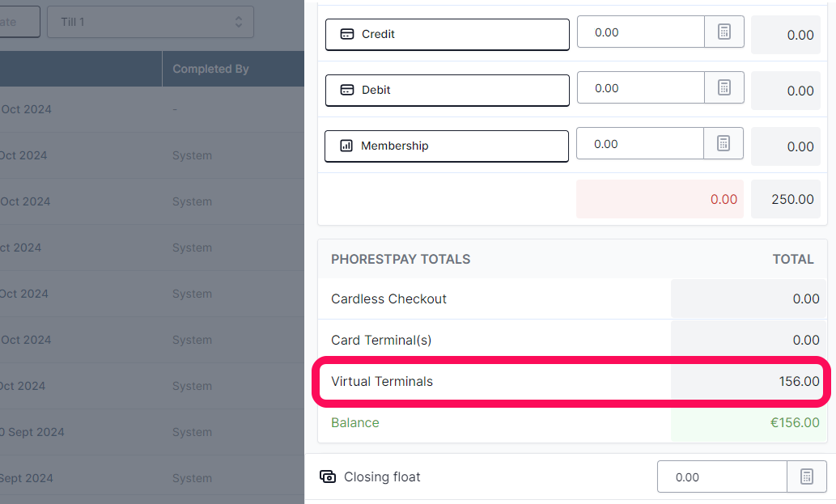The height and width of the screenshot is (504, 836).
Task: Select the Credit payment type button
Action: pos(448,35)
